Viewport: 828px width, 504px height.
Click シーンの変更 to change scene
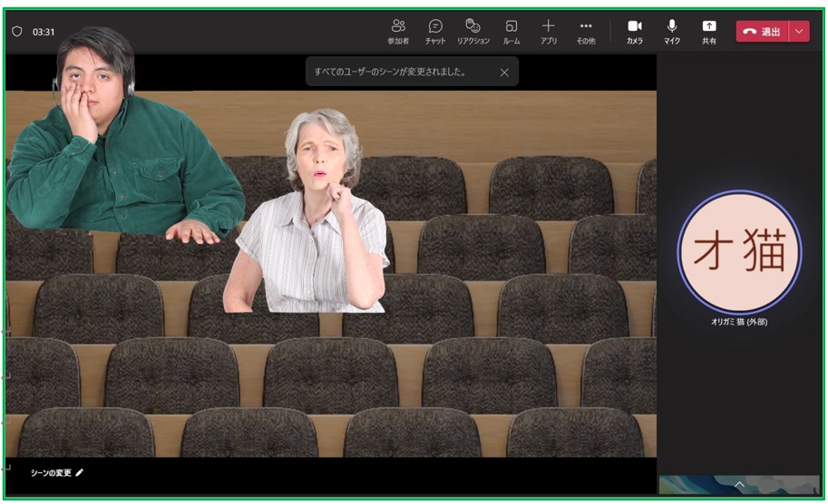[x=51, y=472]
